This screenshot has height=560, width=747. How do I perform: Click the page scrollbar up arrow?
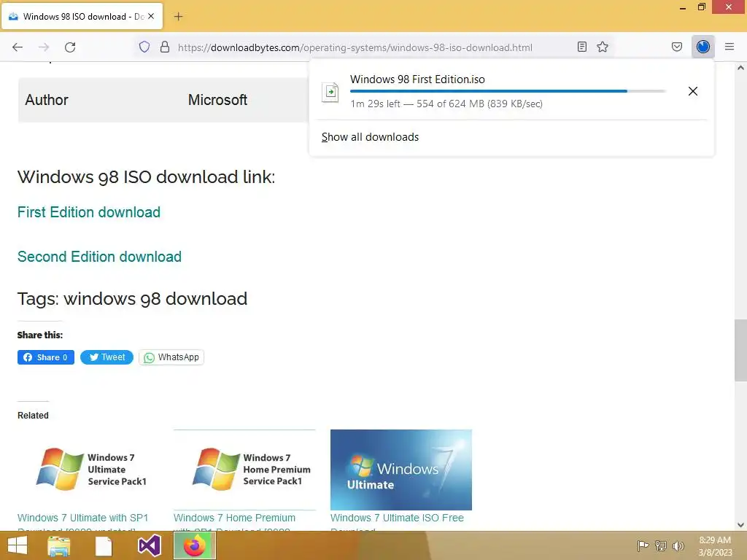pyautogui.click(x=740, y=68)
